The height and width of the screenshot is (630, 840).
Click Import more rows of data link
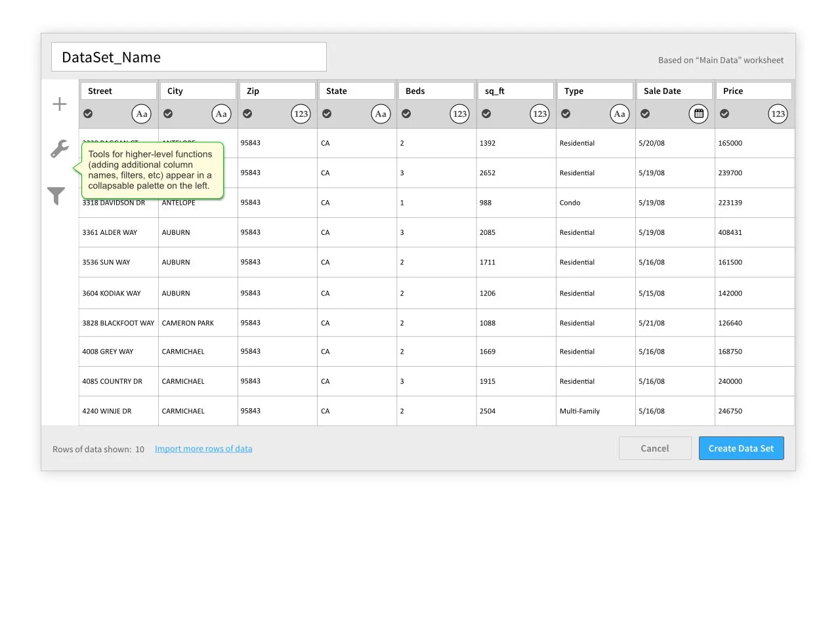pos(203,449)
